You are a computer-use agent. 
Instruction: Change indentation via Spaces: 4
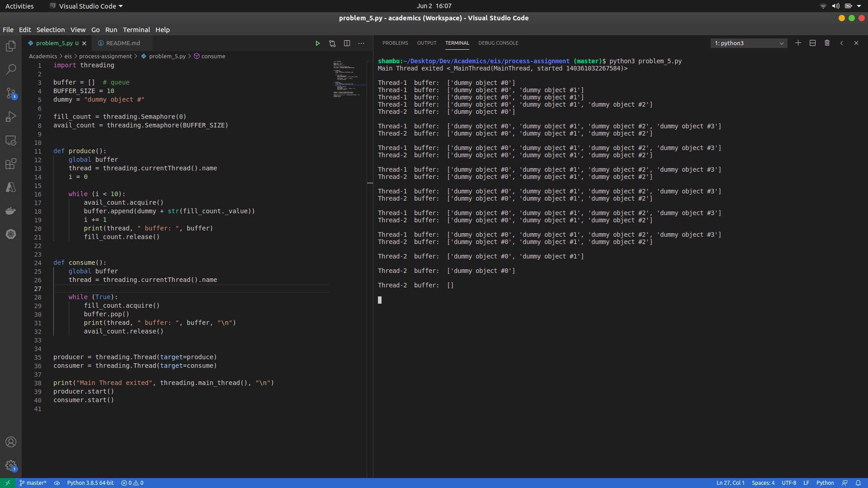[763, 483]
